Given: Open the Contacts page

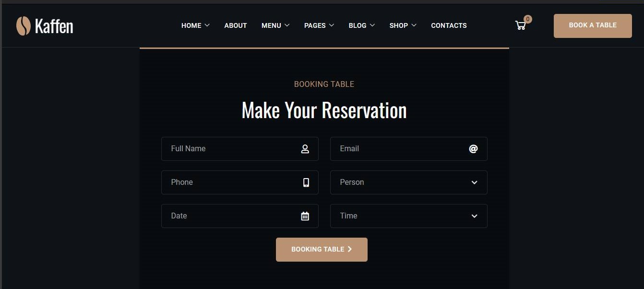Looking at the screenshot, I should pyautogui.click(x=449, y=25).
